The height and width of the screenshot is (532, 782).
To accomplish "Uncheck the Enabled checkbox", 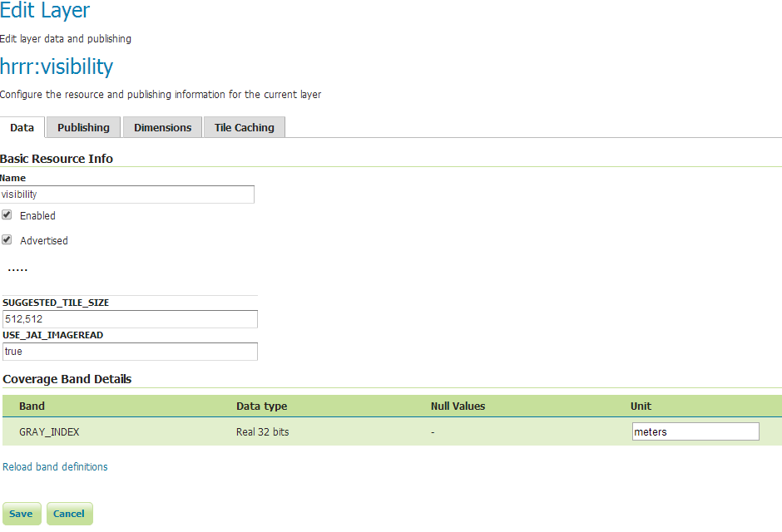I will [x=7, y=214].
